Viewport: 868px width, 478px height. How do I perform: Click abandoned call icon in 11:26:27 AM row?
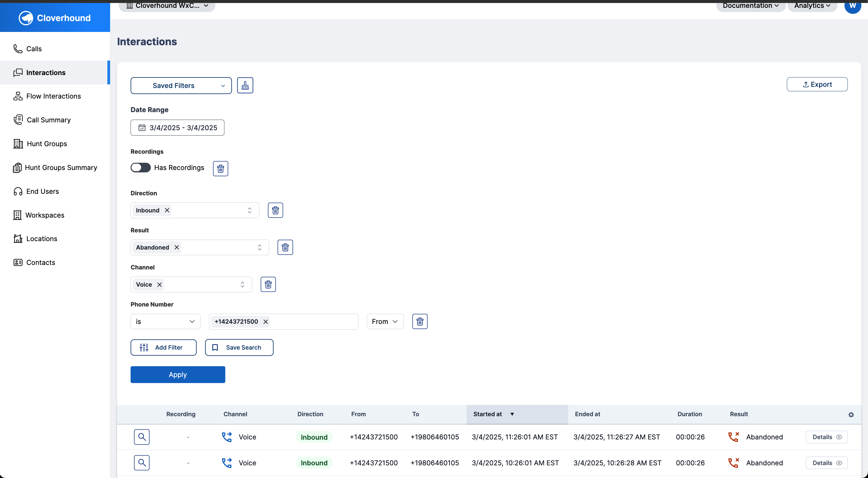(x=733, y=437)
